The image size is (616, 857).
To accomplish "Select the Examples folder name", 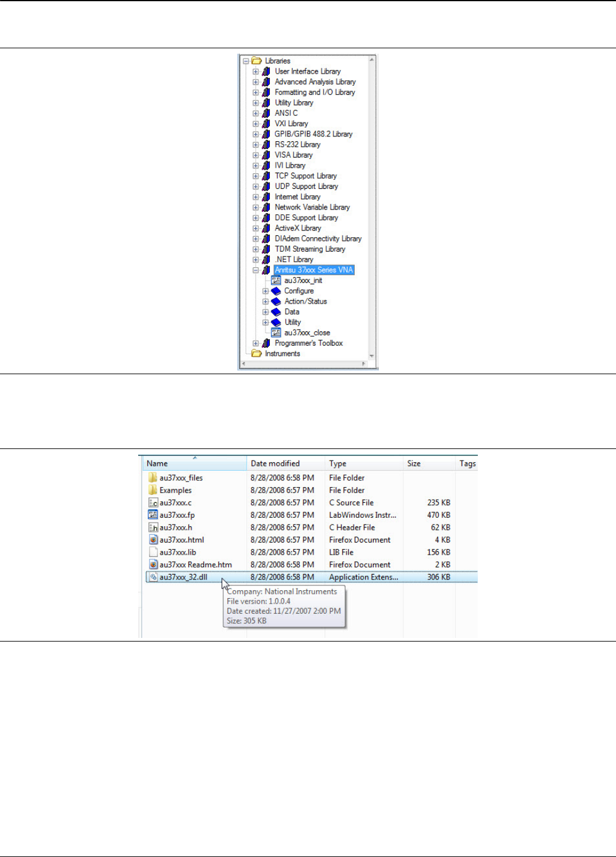I will 176,490.
